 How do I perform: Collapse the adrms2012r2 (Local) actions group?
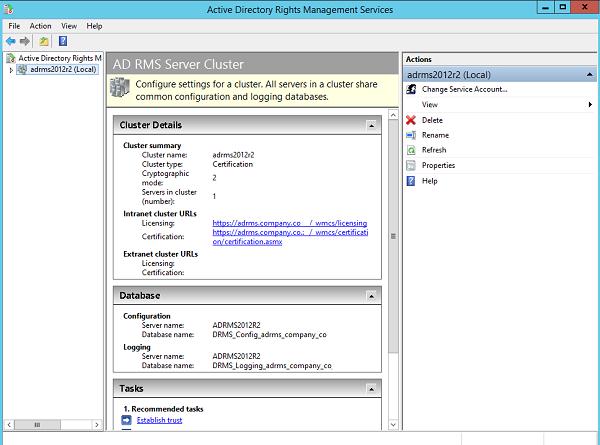590,75
